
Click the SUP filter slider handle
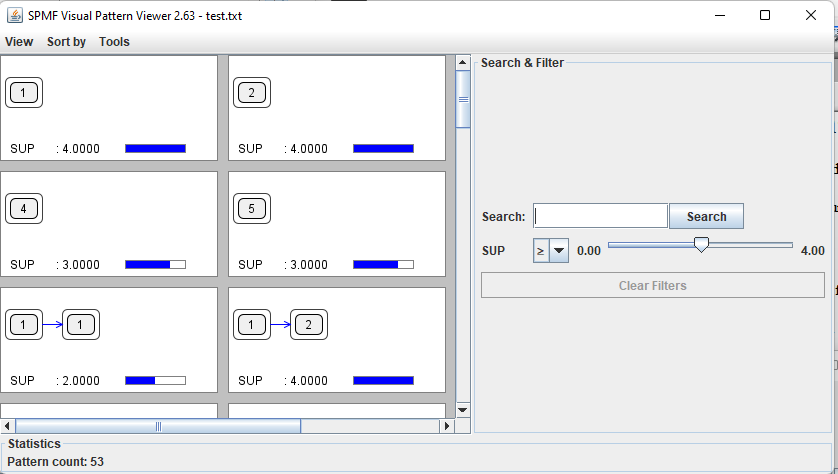701,245
